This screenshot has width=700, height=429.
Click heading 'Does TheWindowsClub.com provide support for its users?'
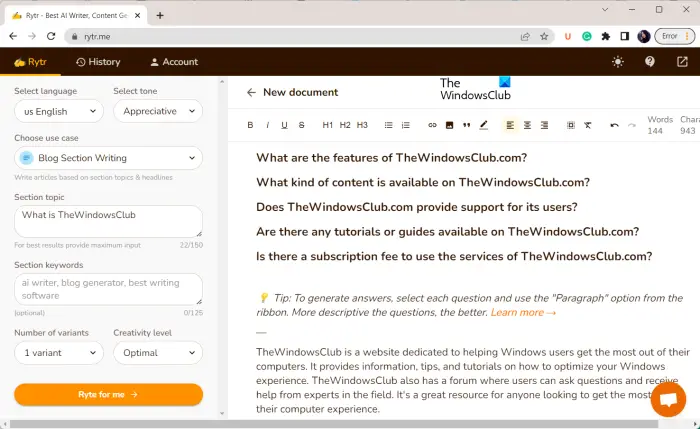(x=417, y=207)
